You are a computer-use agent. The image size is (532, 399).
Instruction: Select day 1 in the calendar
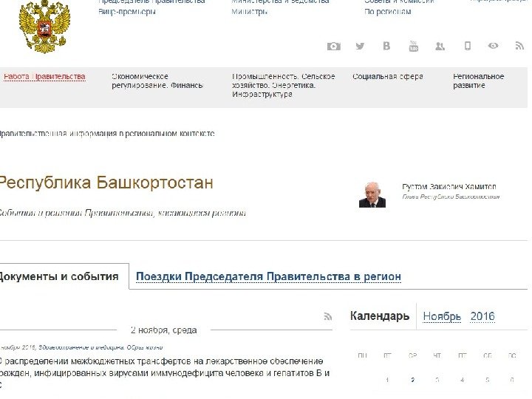[387, 380]
